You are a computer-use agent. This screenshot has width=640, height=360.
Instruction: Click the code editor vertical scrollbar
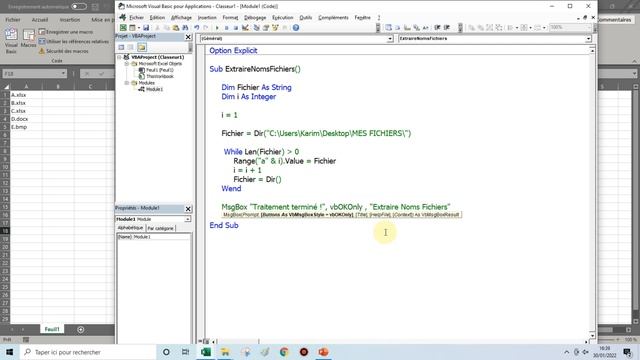[592, 193]
